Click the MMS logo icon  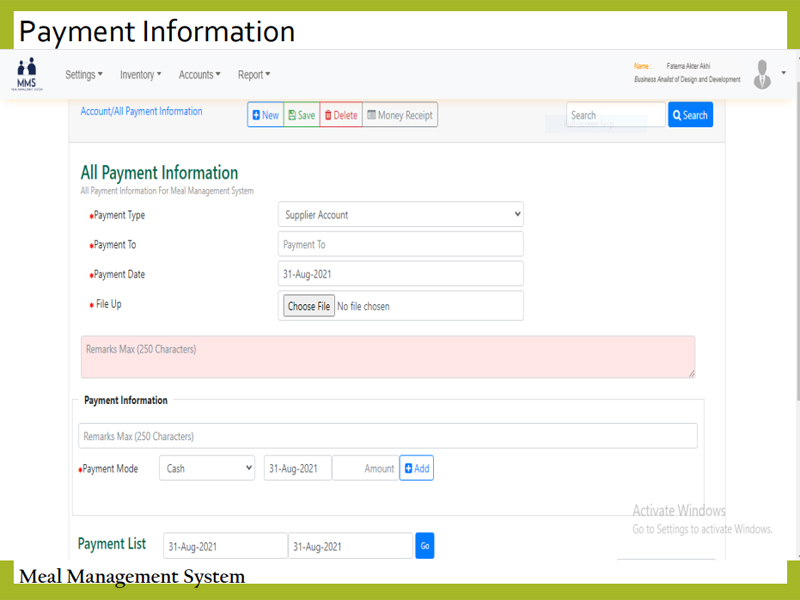pyautogui.click(x=26, y=74)
